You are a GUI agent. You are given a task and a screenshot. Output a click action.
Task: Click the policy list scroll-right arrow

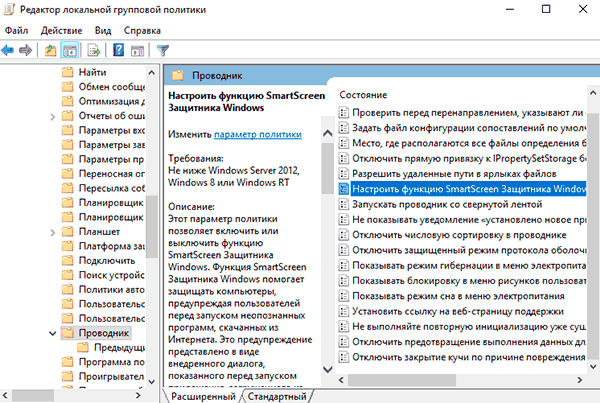pyautogui.click(x=580, y=380)
